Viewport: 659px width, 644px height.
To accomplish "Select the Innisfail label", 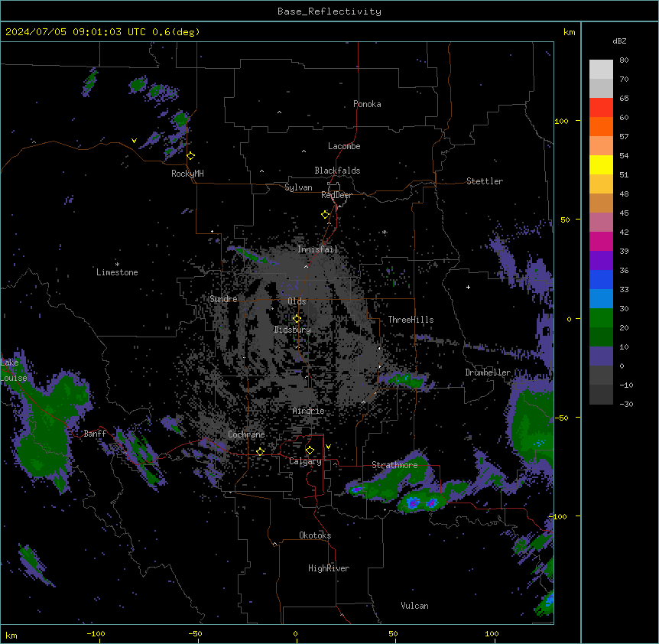I will [x=318, y=249].
